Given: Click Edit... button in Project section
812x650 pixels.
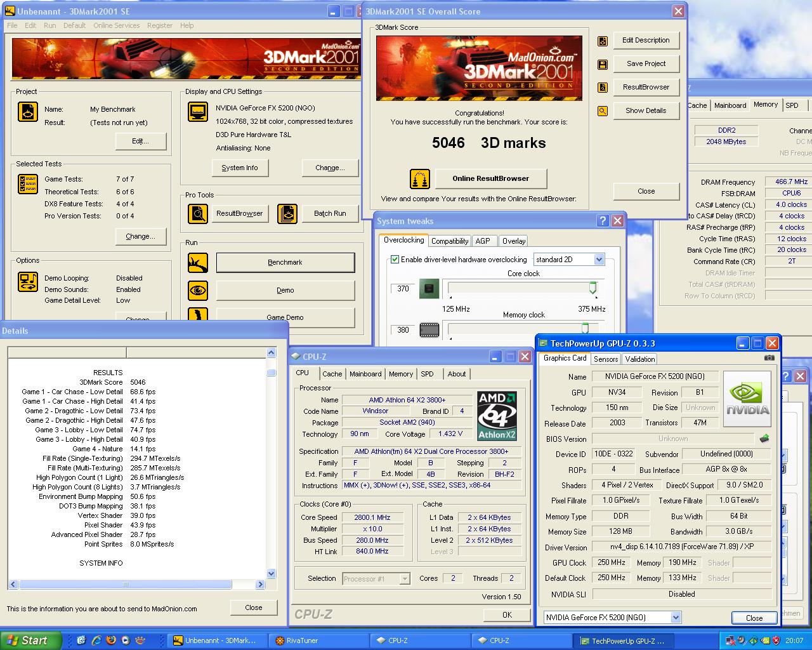Looking at the screenshot, I should pos(140,141).
